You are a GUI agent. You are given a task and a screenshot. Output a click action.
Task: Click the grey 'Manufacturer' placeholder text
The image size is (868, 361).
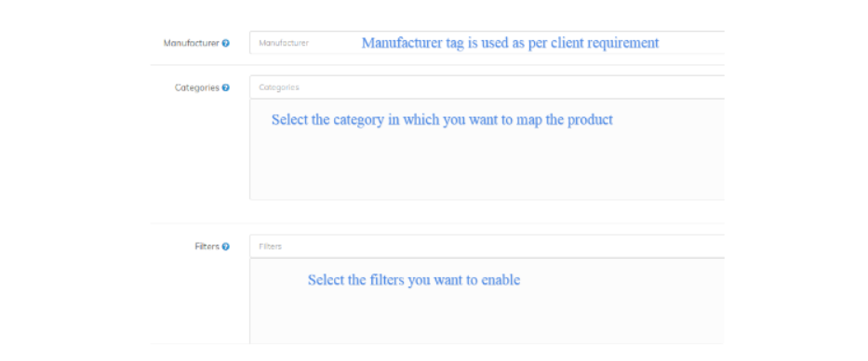[284, 43]
